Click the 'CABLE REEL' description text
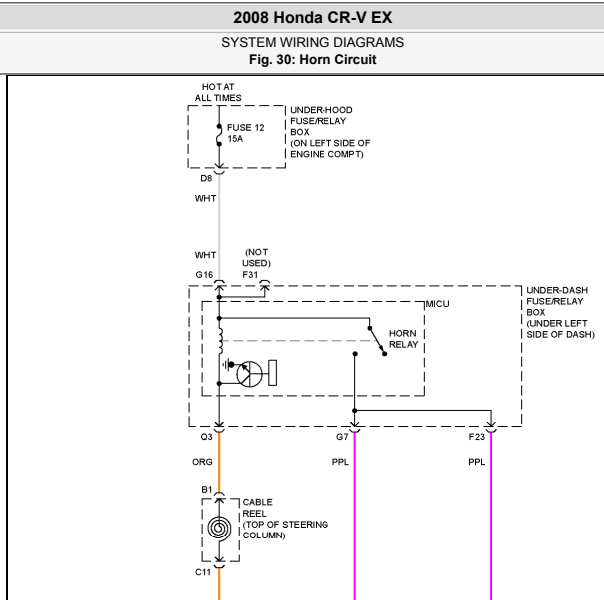The image size is (604, 600). [285, 519]
